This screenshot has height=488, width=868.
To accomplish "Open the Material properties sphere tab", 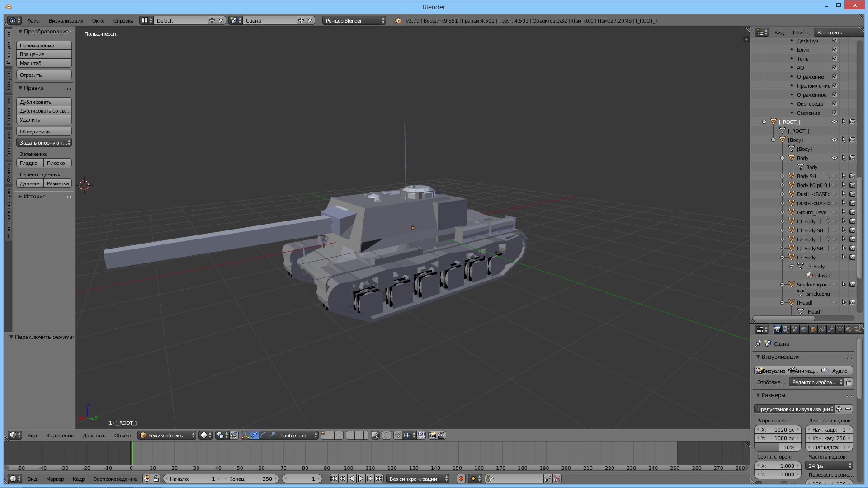I will point(849,329).
